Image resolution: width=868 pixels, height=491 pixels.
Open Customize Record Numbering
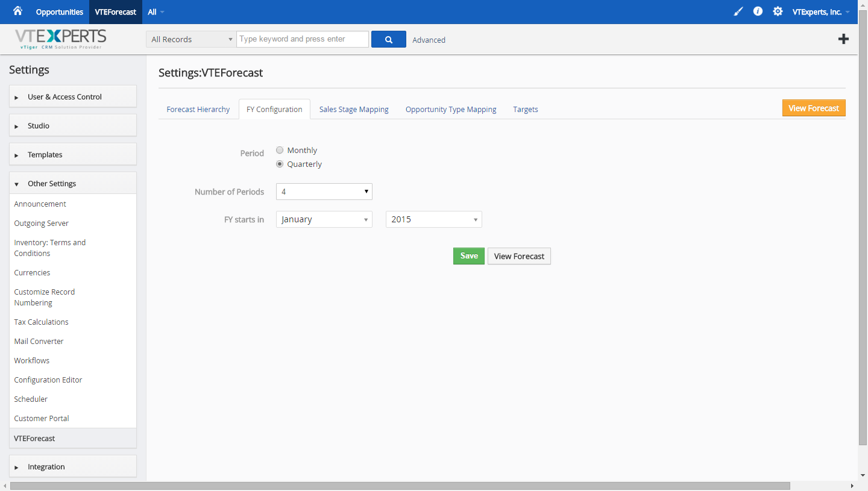click(x=45, y=297)
